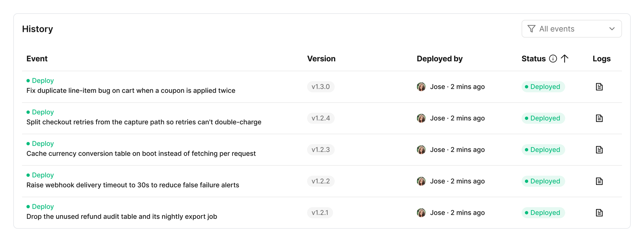Click the Status info icon
Viewport: 644px width, 242px height.
pyautogui.click(x=553, y=59)
